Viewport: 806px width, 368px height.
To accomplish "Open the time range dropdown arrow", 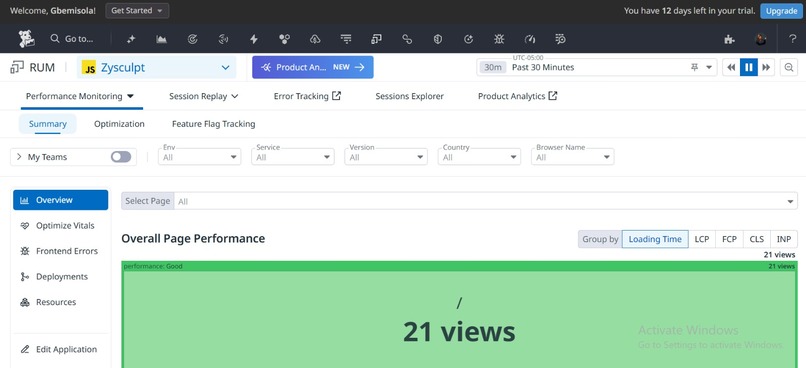I will pyautogui.click(x=709, y=67).
